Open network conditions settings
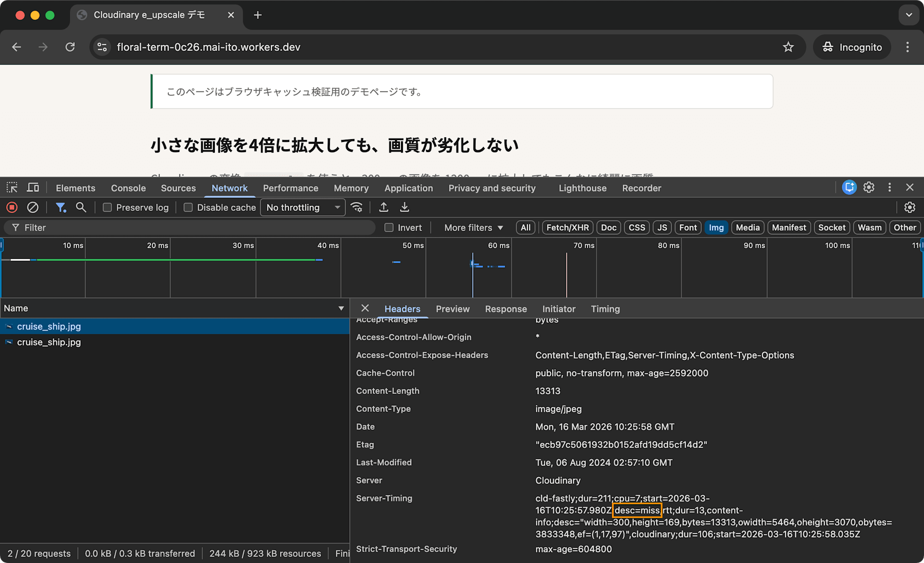Screen dimensions: 924x563 click(357, 207)
